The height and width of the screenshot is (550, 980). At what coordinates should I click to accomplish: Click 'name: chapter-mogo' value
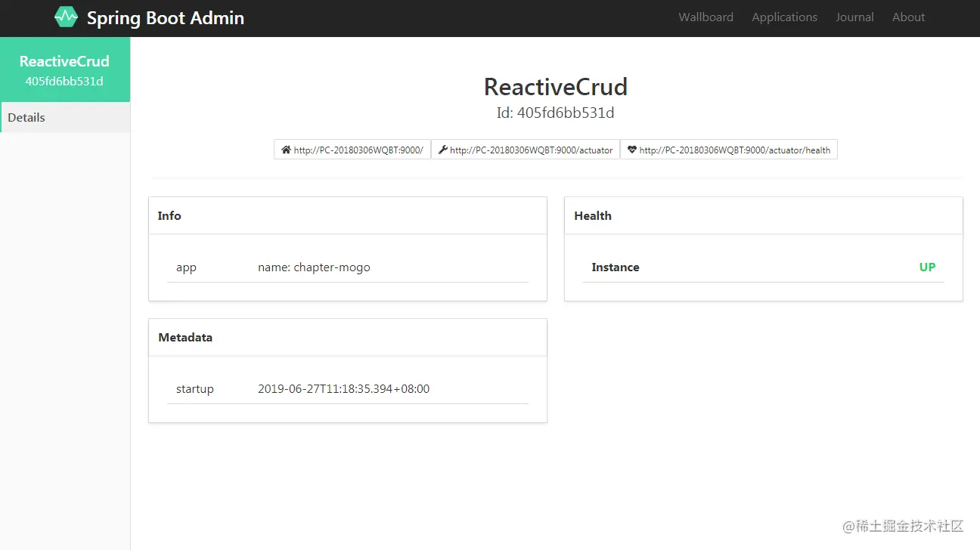point(314,267)
